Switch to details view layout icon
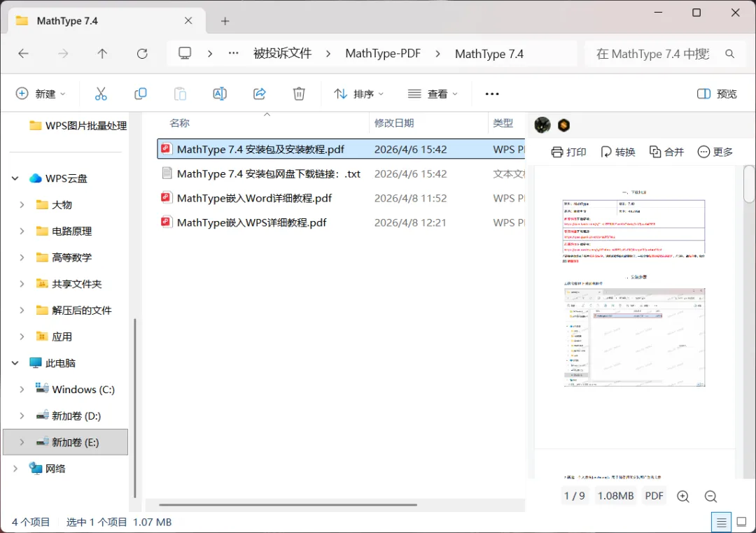The width and height of the screenshot is (756, 533). [721, 522]
